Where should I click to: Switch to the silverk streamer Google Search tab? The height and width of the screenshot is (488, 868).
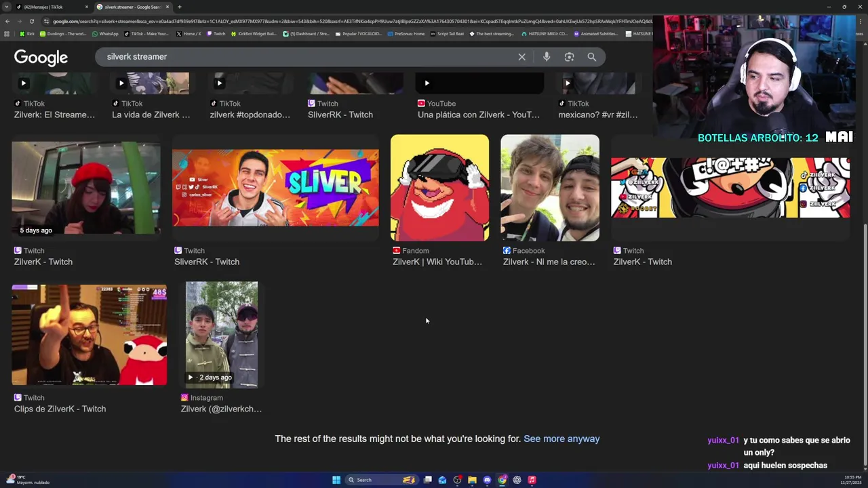coord(132,7)
